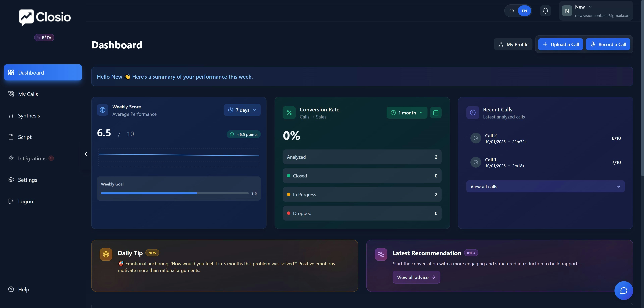Viewport: 644px width, 308px height.
Task: Go to My Calls in sidebar
Action: (28, 94)
